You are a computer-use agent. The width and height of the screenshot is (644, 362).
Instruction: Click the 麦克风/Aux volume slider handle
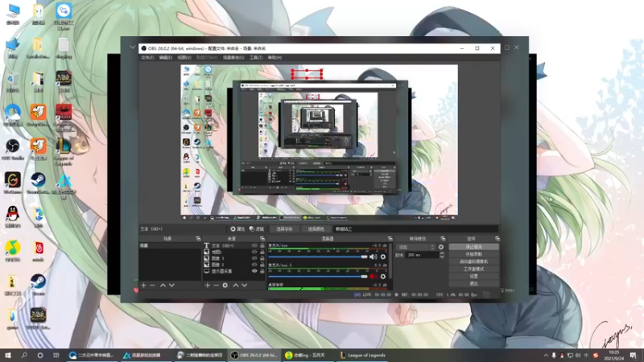point(364,257)
